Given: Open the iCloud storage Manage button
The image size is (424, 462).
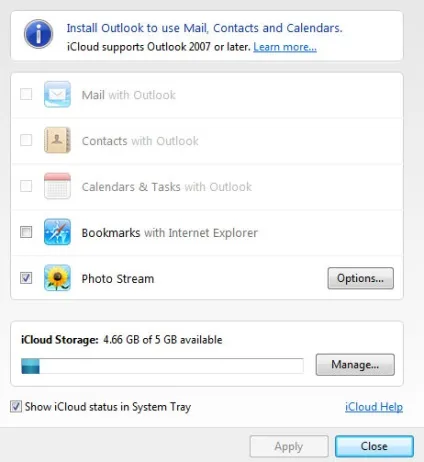Looking at the screenshot, I should click(355, 365).
